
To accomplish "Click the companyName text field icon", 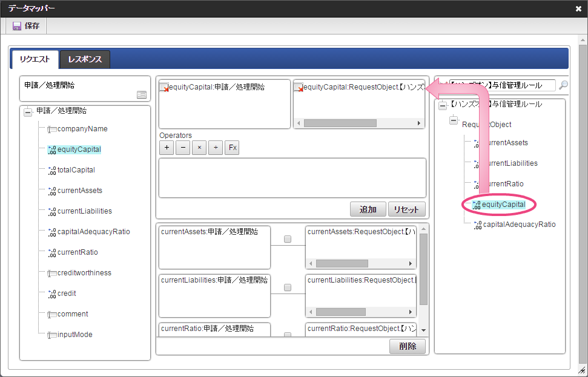I will pos(51,129).
